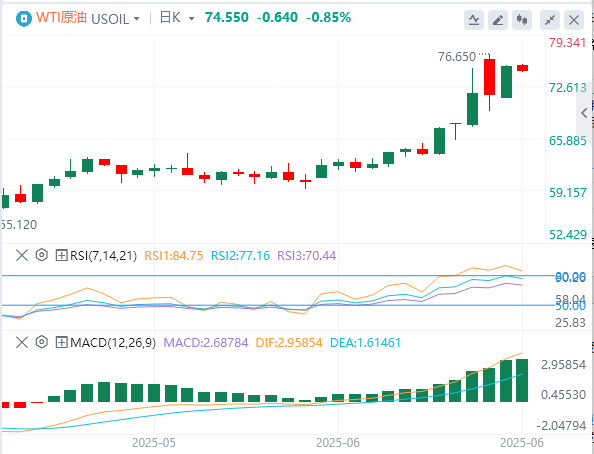Open MACD indicator settings hexagon icon
The width and height of the screenshot is (594, 454).
click(x=42, y=342)
